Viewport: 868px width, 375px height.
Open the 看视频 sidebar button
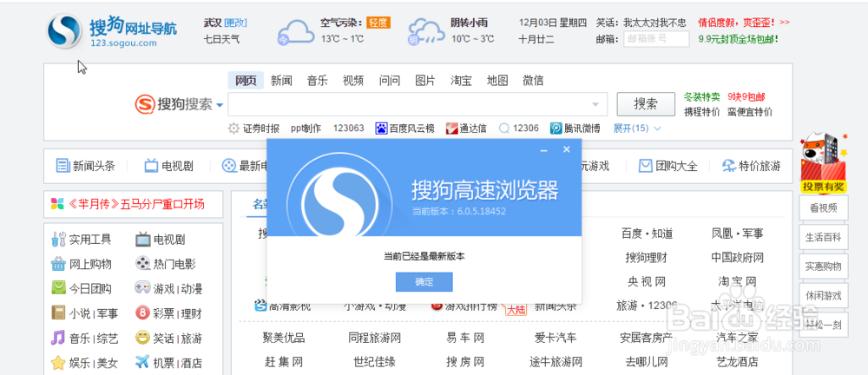coord(823,208)
